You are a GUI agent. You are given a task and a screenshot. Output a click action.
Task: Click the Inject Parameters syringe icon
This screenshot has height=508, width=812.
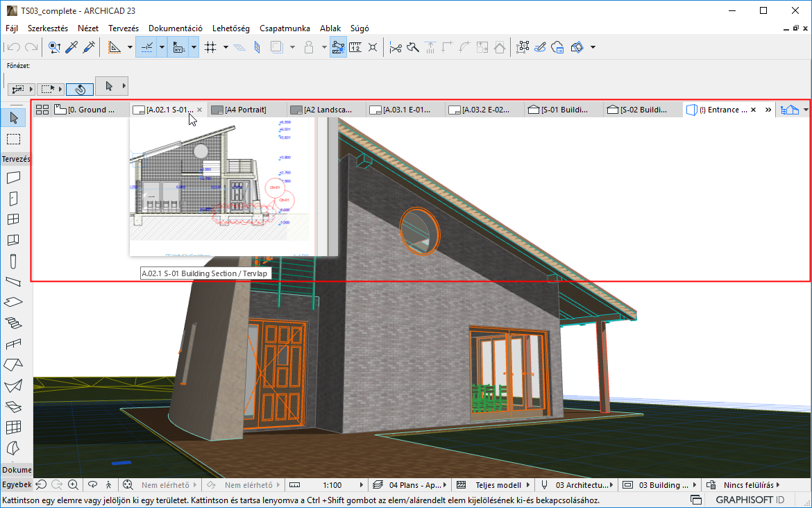[89, 47]
